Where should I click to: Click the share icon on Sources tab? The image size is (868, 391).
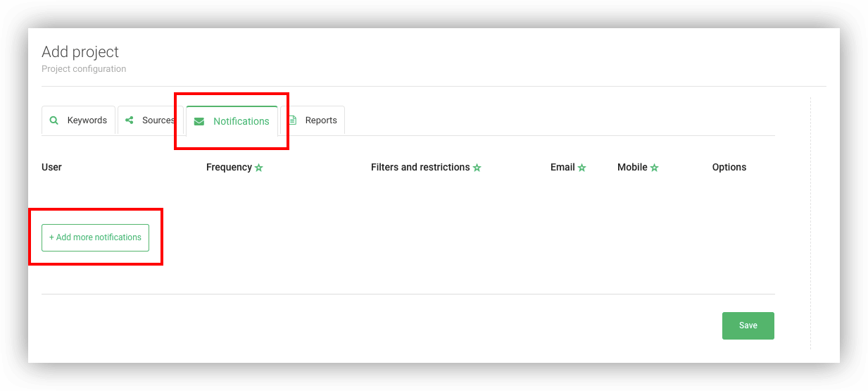tap(130, 120)
